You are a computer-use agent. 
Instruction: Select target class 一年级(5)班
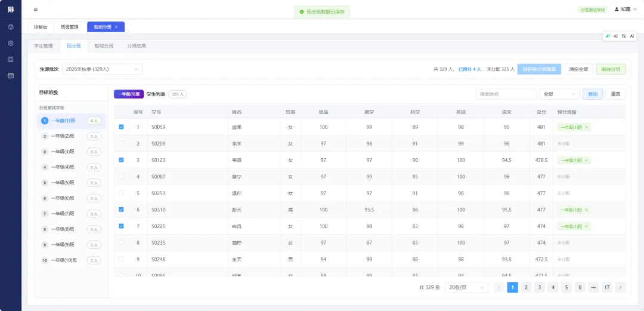(70, 183)
